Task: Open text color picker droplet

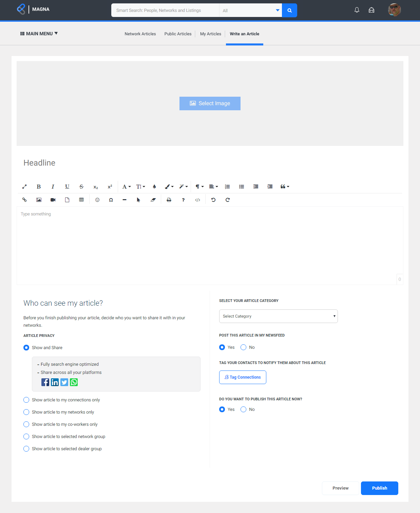Action: click(x=154, y=187)
